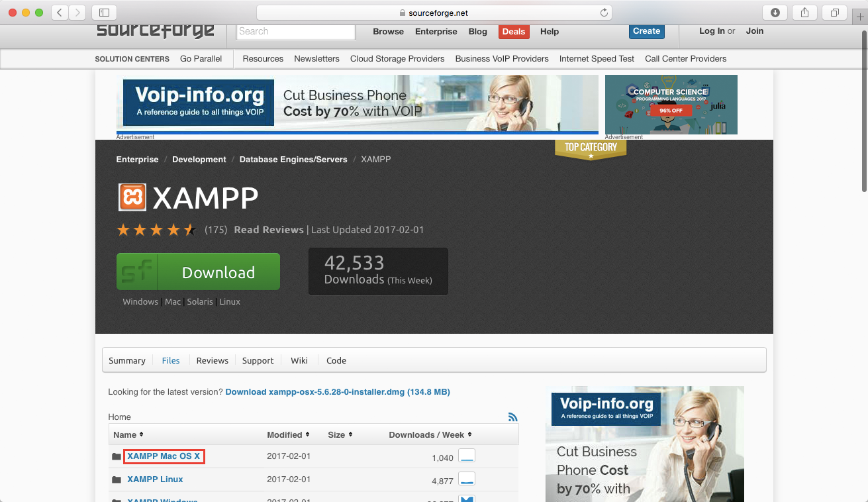Show all tabs overview icon

point(834,13)
